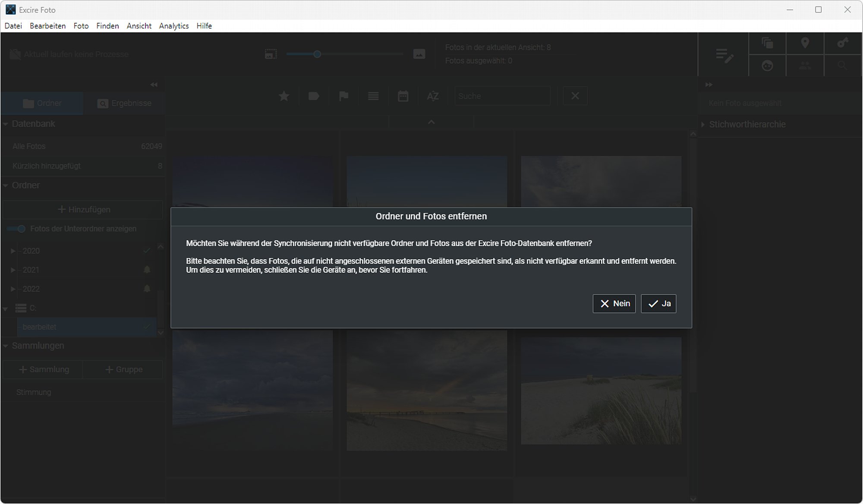Image resolution: width=863 pixels, height=504 pixels.
Task: Click the key icon in the top right
Action: click(x=842, y=43)
